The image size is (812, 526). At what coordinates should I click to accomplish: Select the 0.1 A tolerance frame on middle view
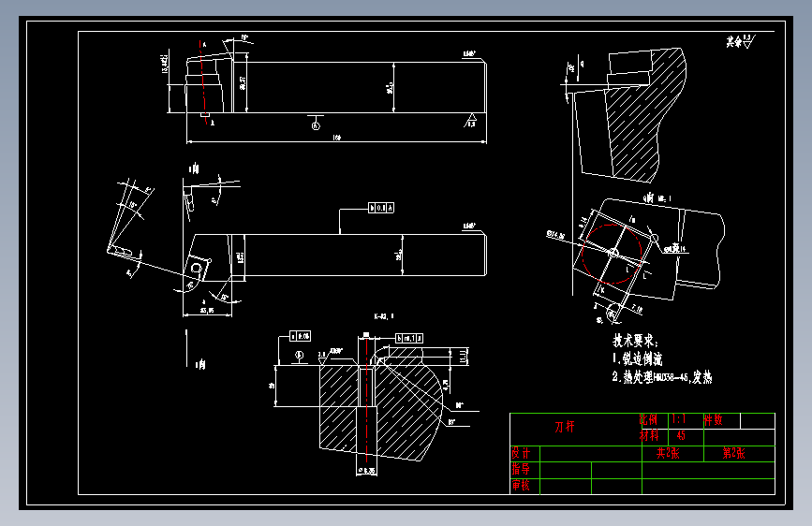tap(381, 208)
